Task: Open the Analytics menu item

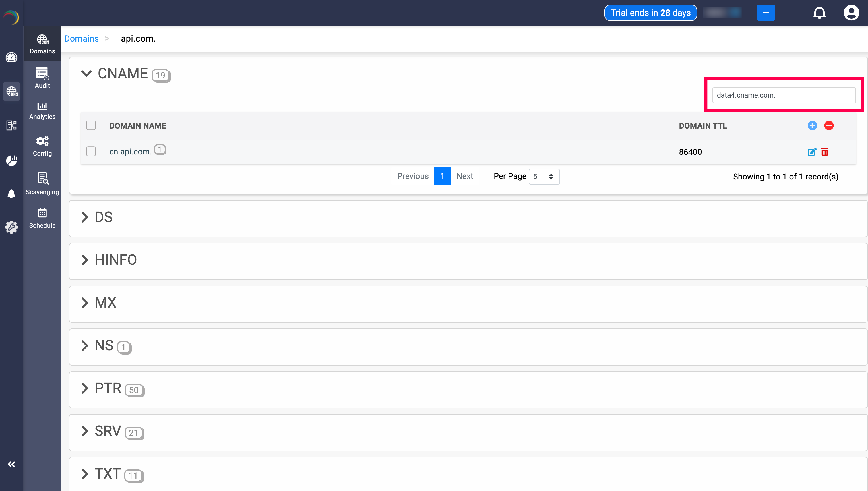Action: click(x=42, y=111)
